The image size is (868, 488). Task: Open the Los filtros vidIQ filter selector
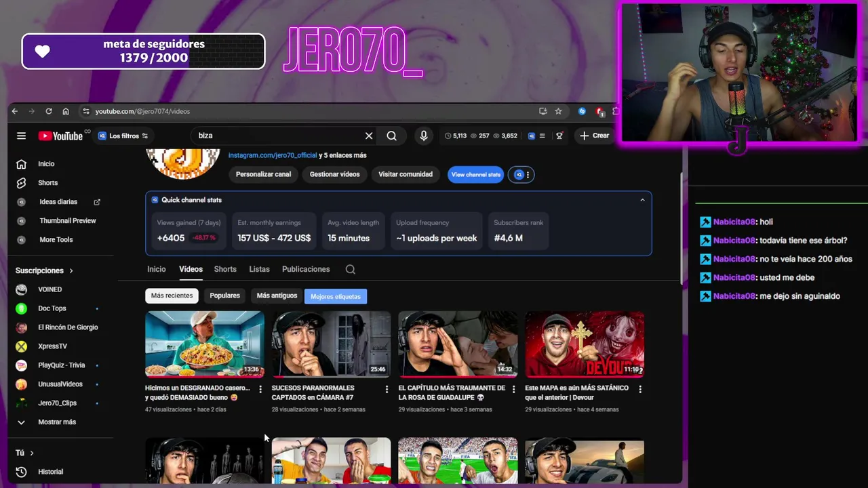[x=123, y=136]
